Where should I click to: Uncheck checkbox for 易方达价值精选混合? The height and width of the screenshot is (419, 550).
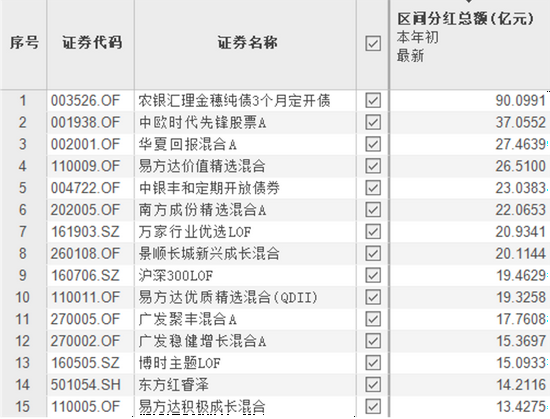point(373,166)
